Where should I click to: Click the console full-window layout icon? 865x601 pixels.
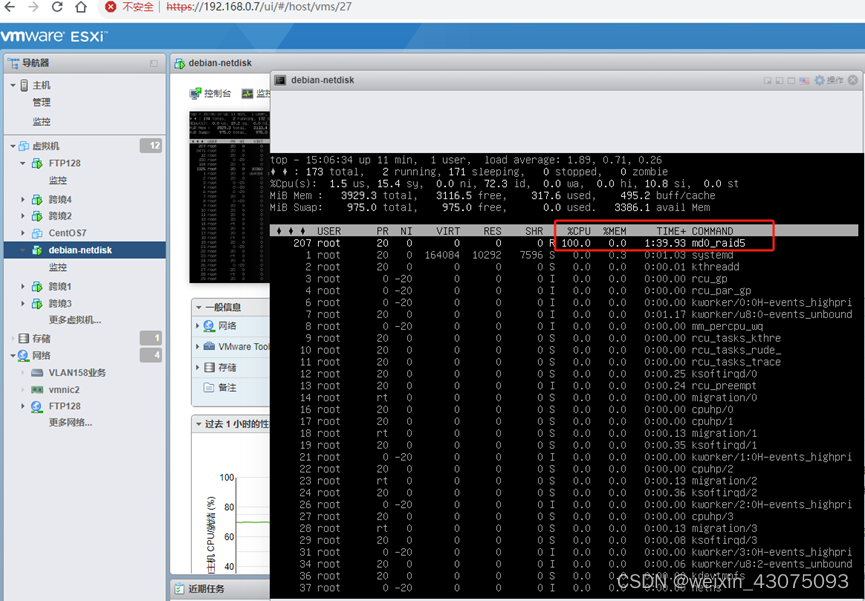coord(791,81)
